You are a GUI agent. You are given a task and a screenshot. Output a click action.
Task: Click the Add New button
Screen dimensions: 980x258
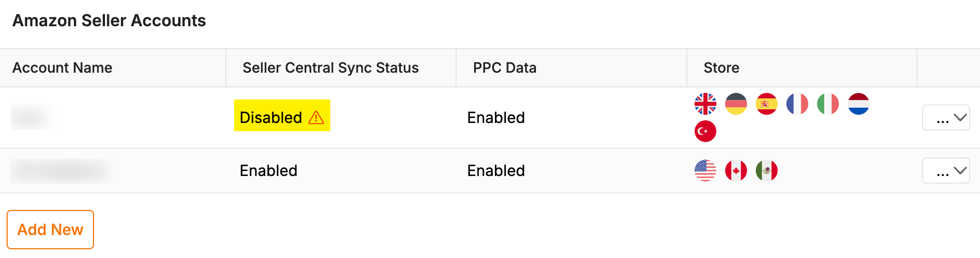(x=50, y=230)
